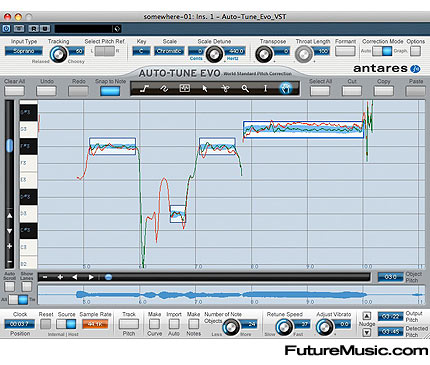Toggle Snap to Note button

tap(110, 91)
